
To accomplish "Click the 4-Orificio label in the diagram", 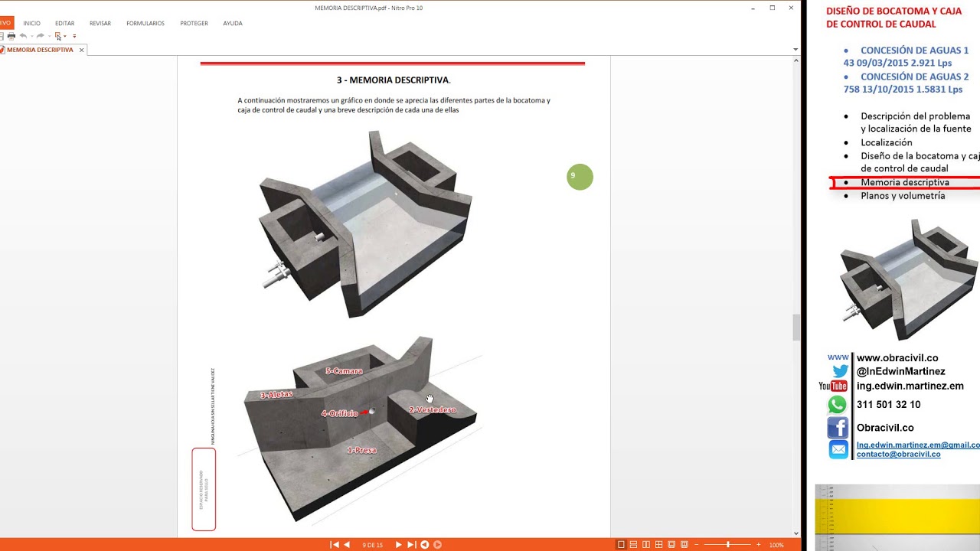I will 339,413.
